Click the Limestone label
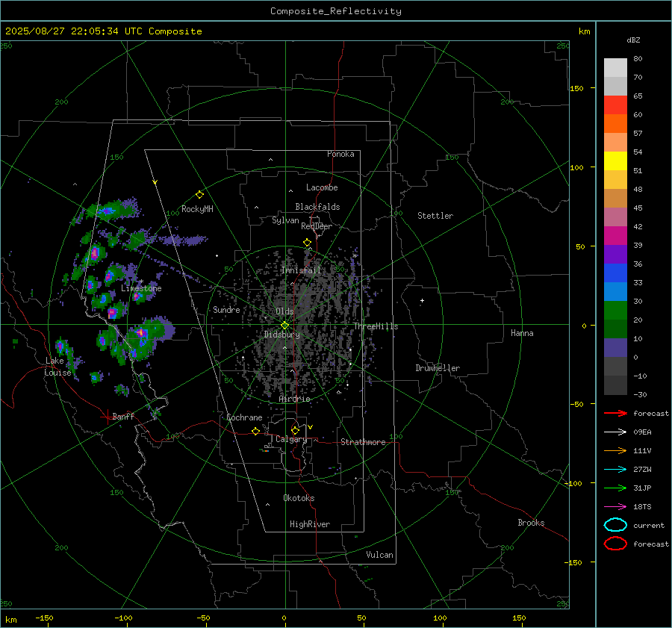Viewport: 672px width, 628px height. [141, 288]
